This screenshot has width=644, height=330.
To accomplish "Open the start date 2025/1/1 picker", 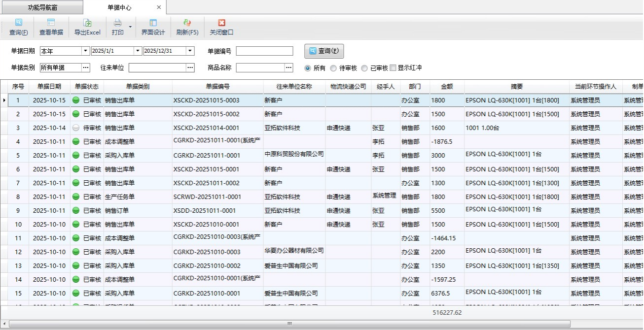I will point(138,51).
